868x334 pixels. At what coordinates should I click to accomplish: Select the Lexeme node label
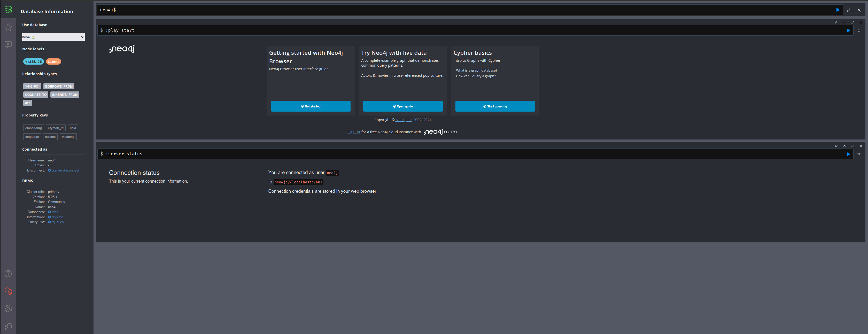53,62
